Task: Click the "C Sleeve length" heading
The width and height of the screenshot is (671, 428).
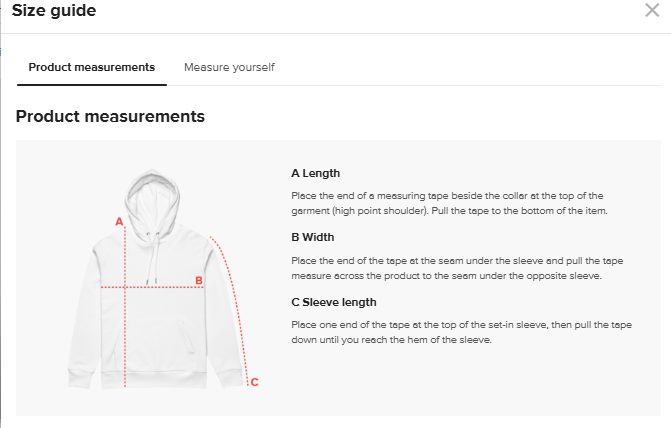Action: 334,302
